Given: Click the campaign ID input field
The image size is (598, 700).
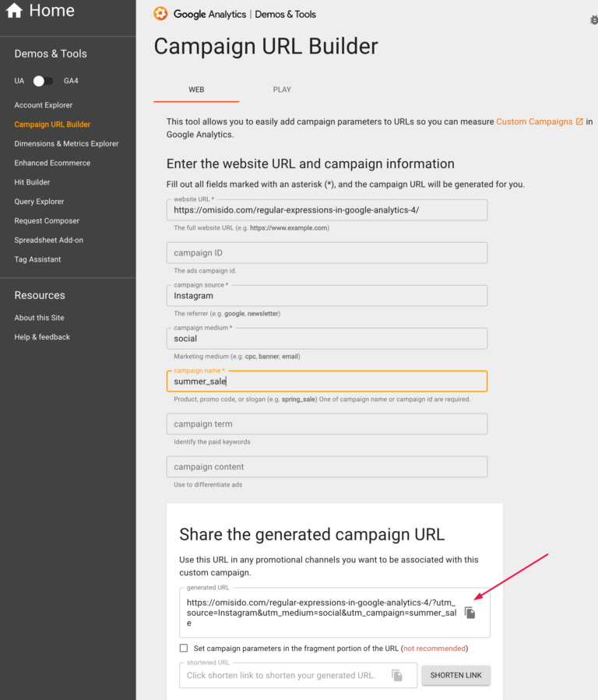Looking at the screenshot, I should pos(326,252).
